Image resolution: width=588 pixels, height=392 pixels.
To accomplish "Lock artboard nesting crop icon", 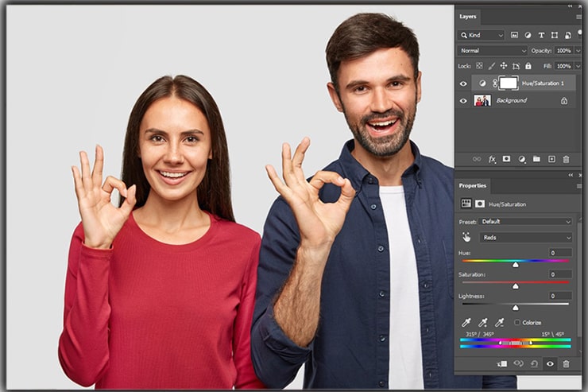I will (x=516, y=66).
